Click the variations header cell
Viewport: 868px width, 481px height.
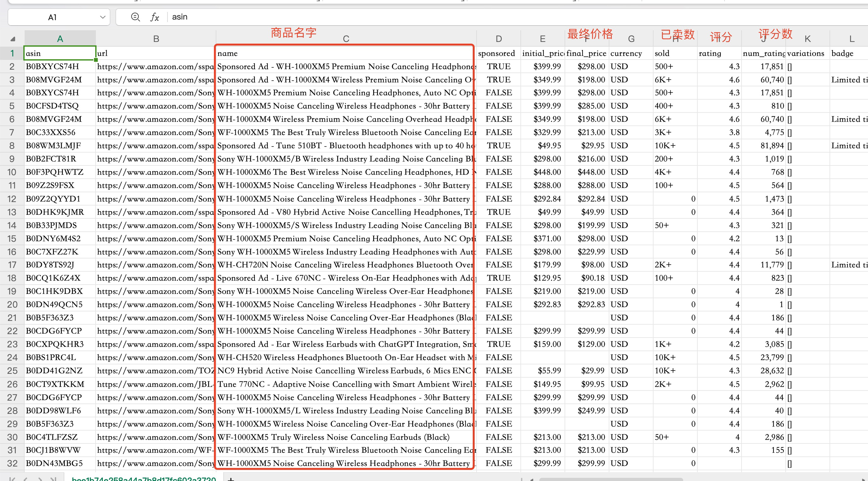pyautogui.click(x=808, y=53)
